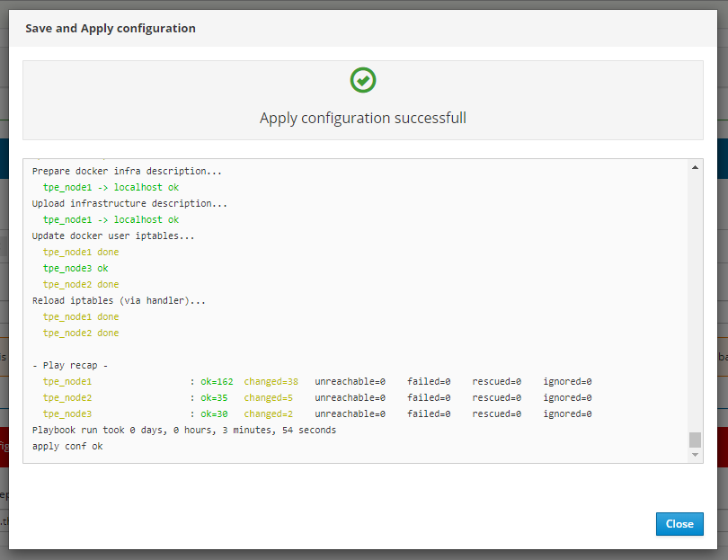Click the log scrollbar down arrow
Image resolution: width=728 pixels, height=560 pixels.
695,456
